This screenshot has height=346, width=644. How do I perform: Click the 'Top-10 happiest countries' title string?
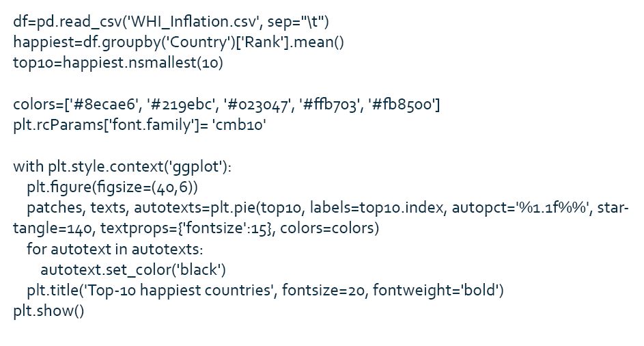pyautogui.click(x=179, y=291)
